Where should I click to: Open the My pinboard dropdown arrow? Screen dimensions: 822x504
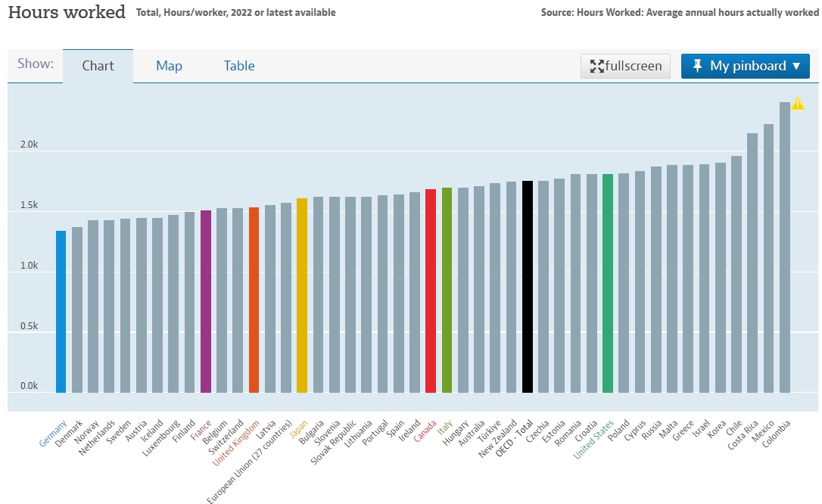[796, 66]
